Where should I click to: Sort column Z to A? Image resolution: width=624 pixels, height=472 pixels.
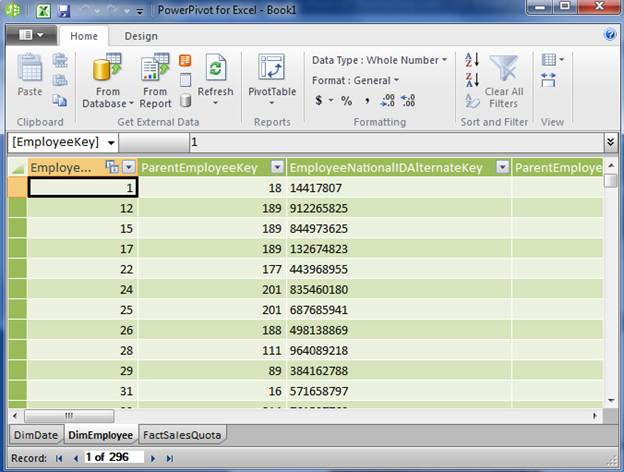coord(472,80)
